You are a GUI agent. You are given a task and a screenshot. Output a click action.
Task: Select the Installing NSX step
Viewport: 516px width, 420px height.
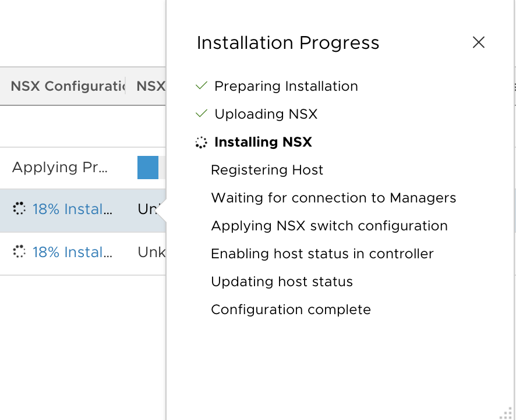(263, 142)
